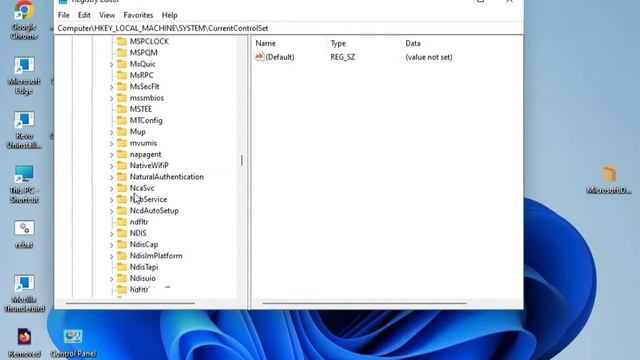Expand the NdisCap key
This screenshot has height=360, width=640.
coord(111,245)
